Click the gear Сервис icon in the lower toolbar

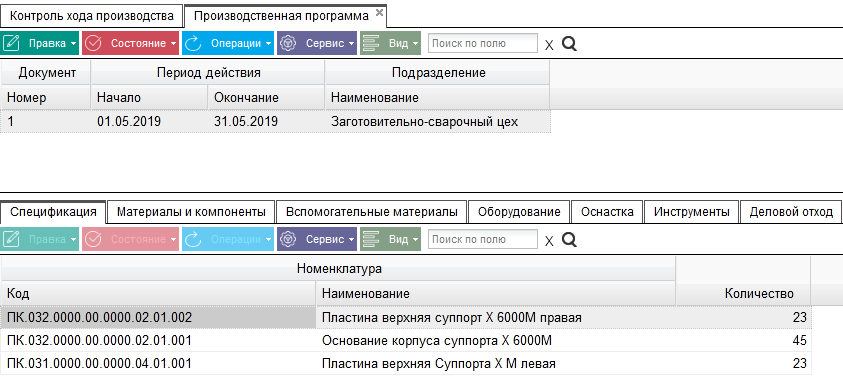tap(289, 239)
